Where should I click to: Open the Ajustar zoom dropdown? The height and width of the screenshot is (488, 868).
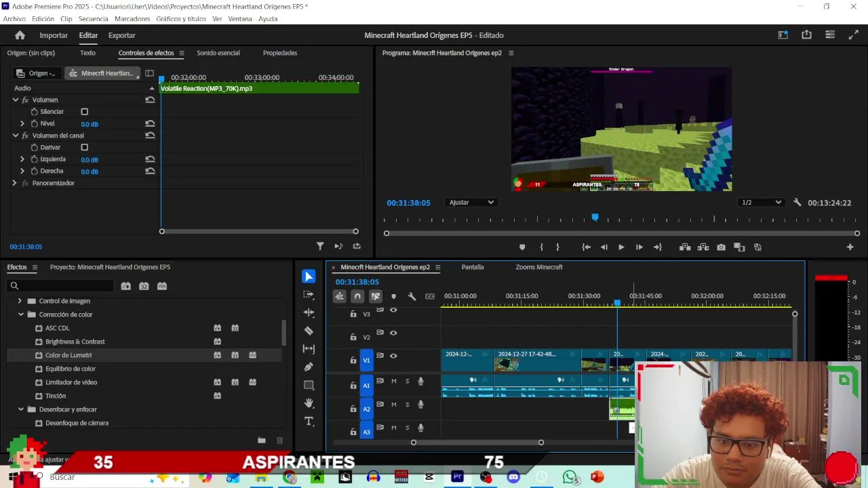[471, 202]
